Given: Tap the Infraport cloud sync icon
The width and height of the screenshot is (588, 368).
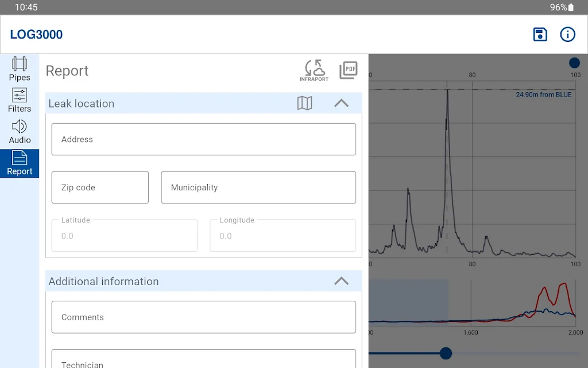Looking at the screenshot, I should (314, 71).
